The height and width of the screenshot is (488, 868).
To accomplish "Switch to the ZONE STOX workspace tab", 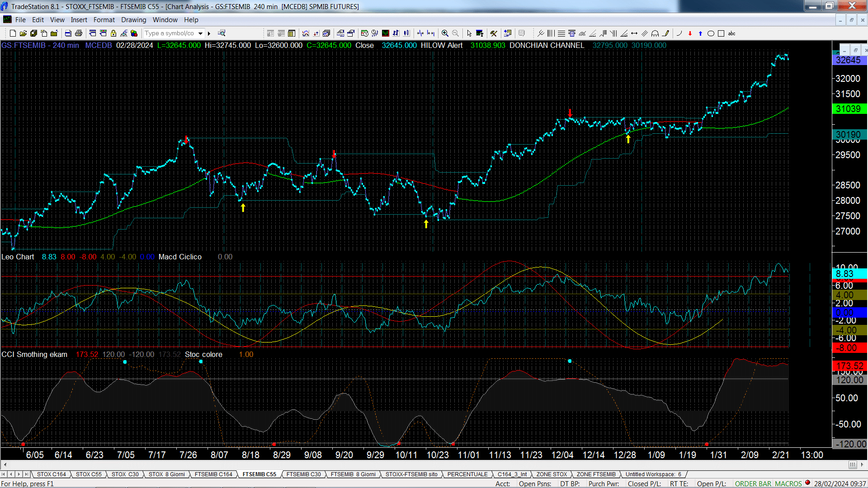I will pos(552,474).
